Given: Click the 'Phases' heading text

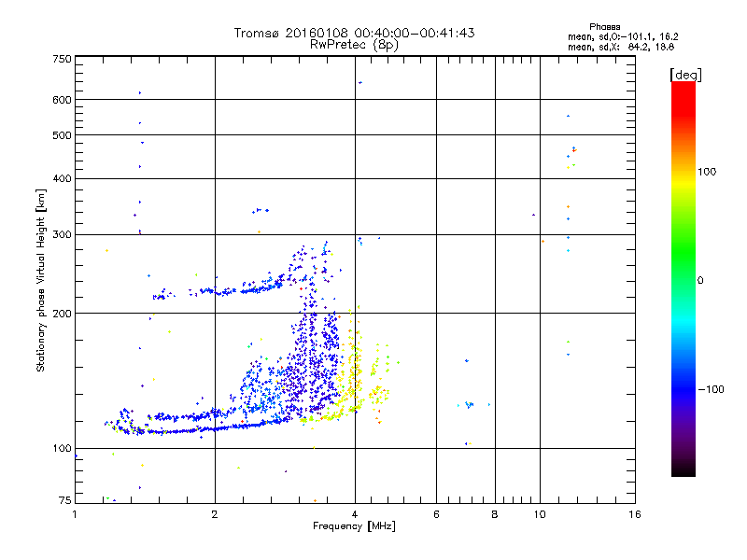Looking at the screenshot, I should tap(604, 27).
